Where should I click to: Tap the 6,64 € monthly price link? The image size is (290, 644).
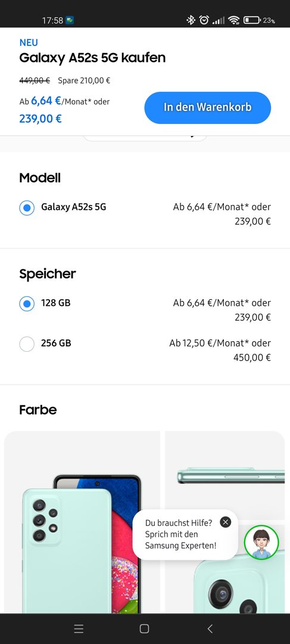46,101
